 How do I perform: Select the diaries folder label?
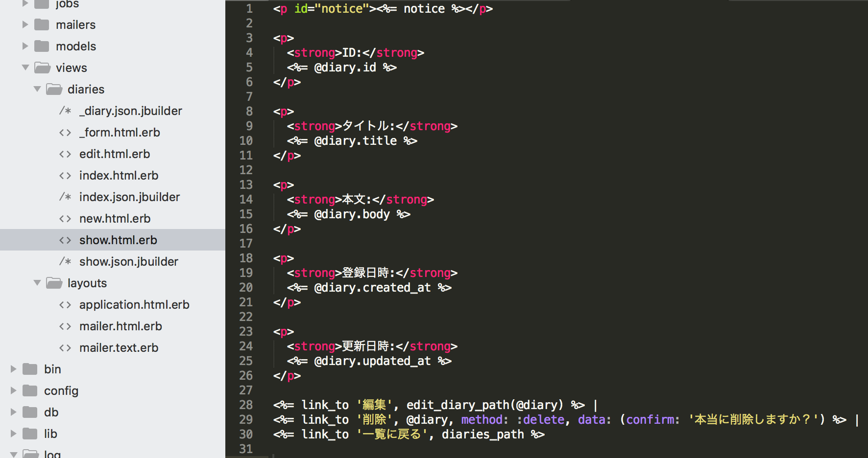(x=86, y=89)
